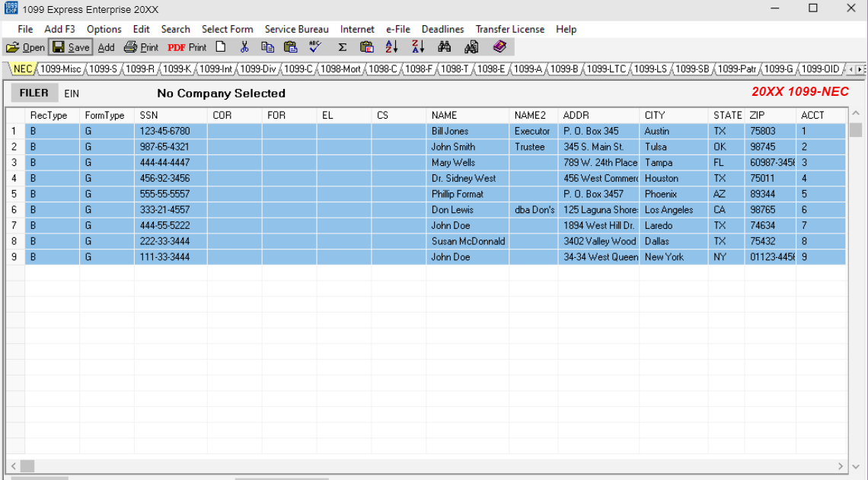
Task: Click the grid's vertical scrollbar up arrow
Action: pos(856,115)
